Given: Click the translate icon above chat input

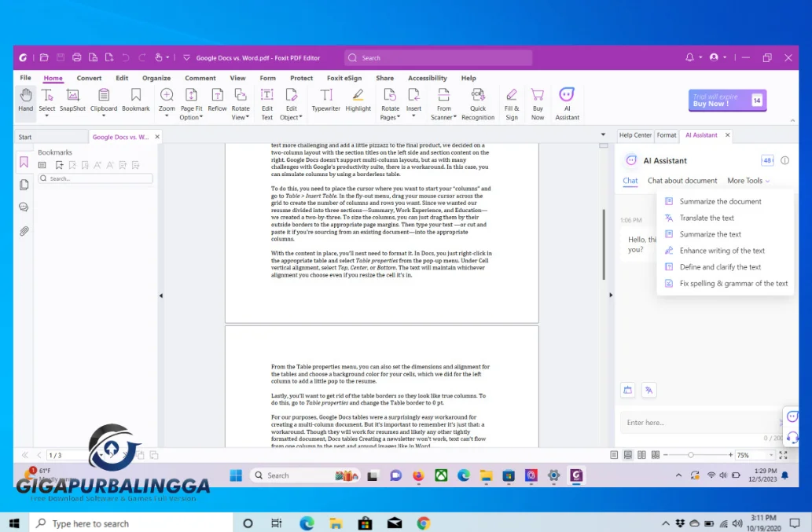Looking at the screenshot, I should (648, 391).
